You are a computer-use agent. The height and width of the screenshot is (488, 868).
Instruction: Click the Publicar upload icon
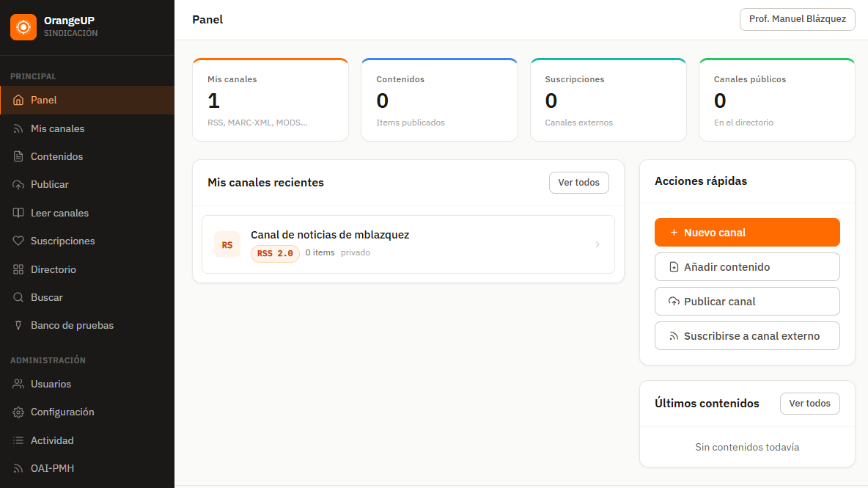coord(17,184)
